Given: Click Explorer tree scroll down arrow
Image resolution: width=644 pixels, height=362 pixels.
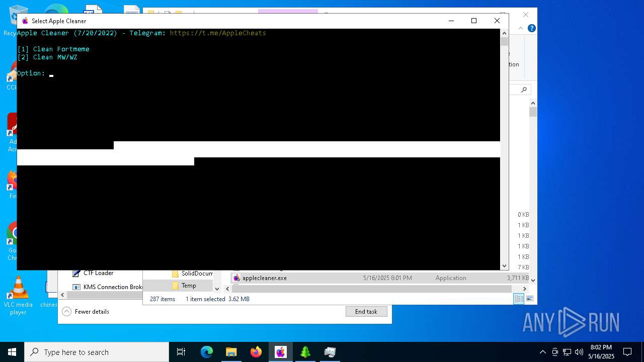Looking at the screenshot, I should click(217, 289).
